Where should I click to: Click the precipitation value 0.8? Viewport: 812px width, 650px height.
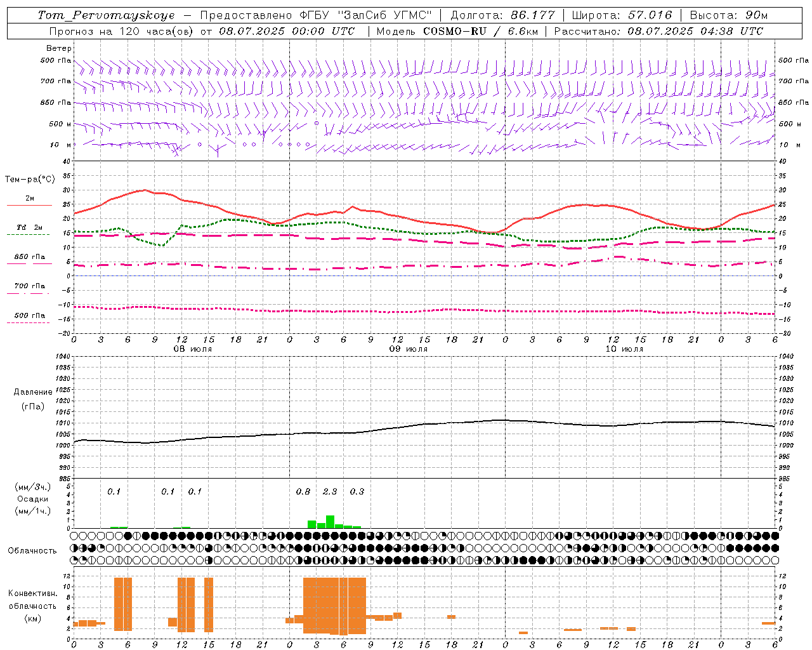[x=303, y=491]
